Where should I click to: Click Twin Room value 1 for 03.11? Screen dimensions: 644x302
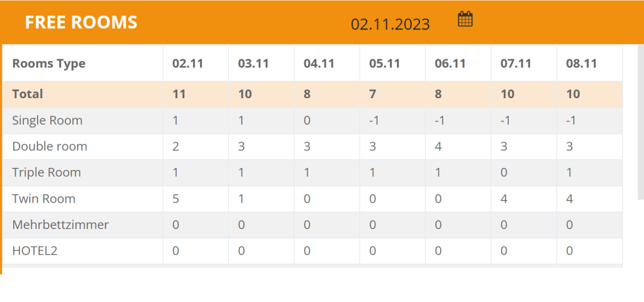click(x=241, y=199)
